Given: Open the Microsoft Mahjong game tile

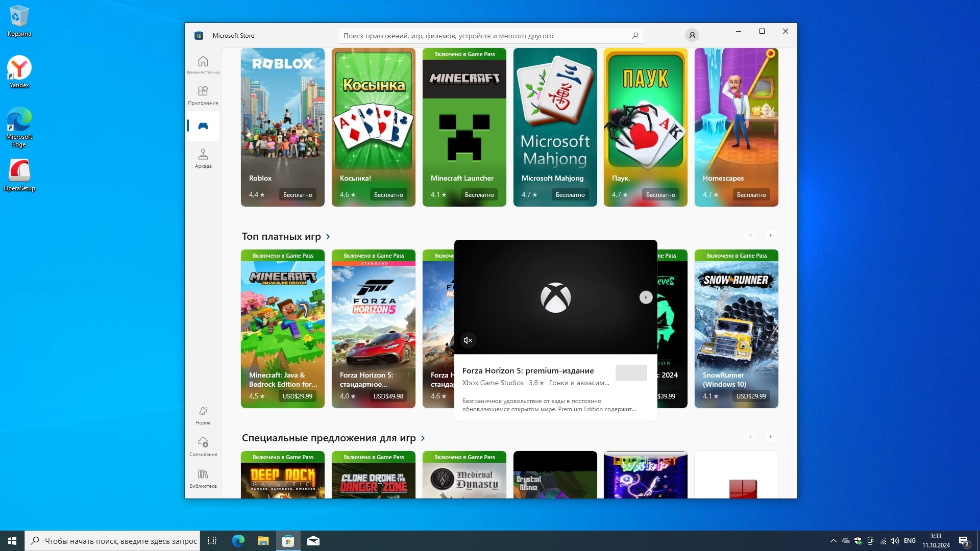Looking at the screenshot, I should 555,128.
